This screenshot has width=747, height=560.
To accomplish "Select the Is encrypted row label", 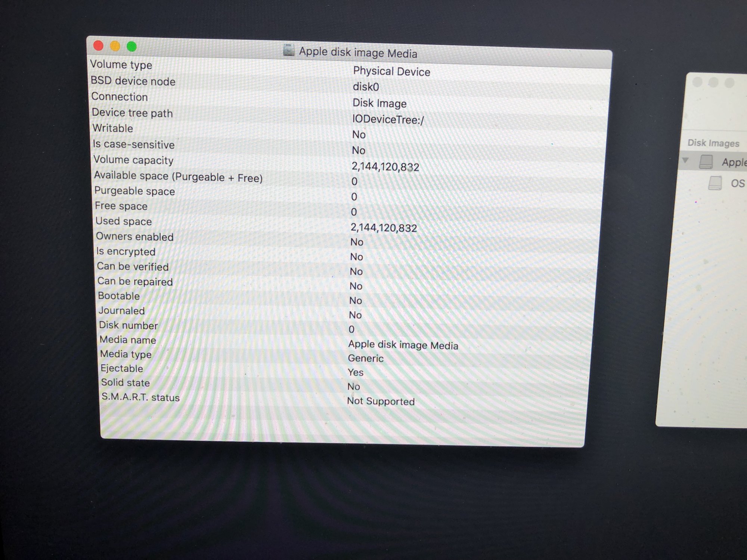I will 126,251.
